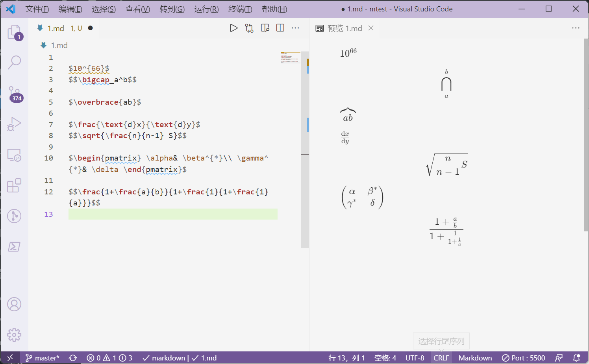
Task: Open the 终端(T) menu
Action: click(x=240, y=9)
